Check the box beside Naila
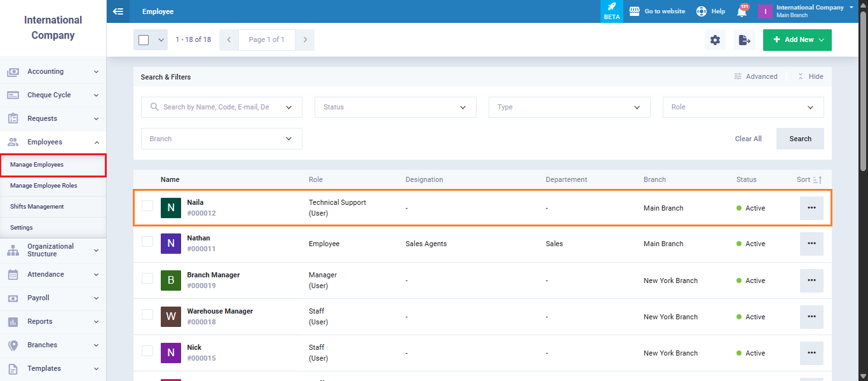The image size is (868, 381). pyautogui.click(x=147, y=205)
